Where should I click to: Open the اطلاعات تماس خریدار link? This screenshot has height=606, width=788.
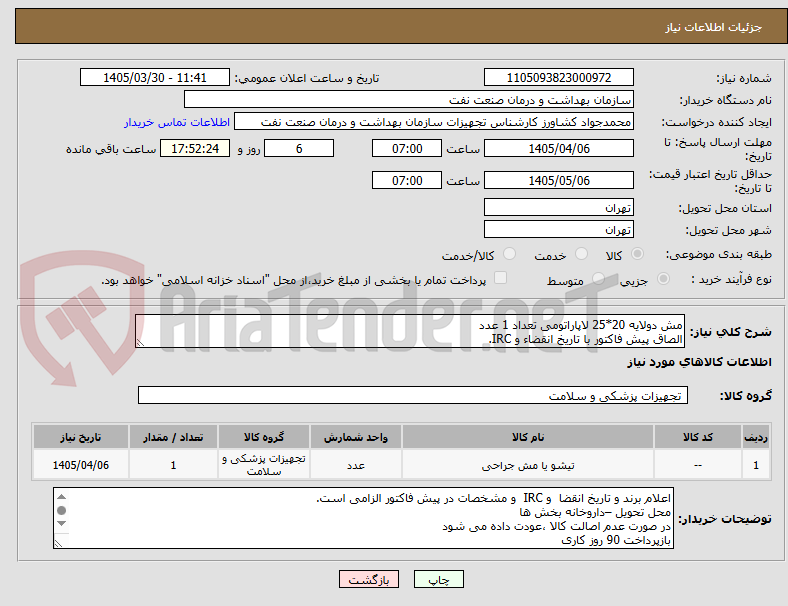click(x=177, y=122)
